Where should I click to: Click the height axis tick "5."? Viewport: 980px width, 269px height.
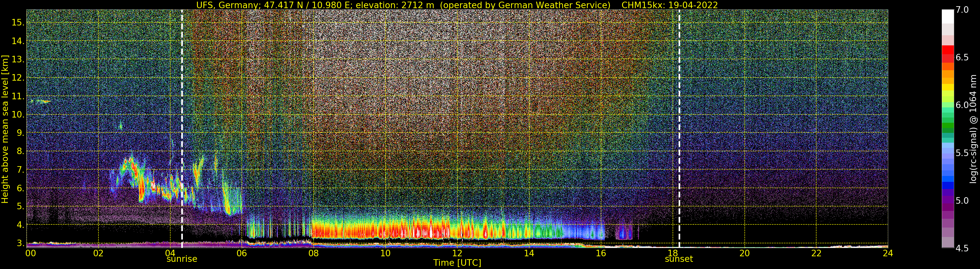[20, 206]
